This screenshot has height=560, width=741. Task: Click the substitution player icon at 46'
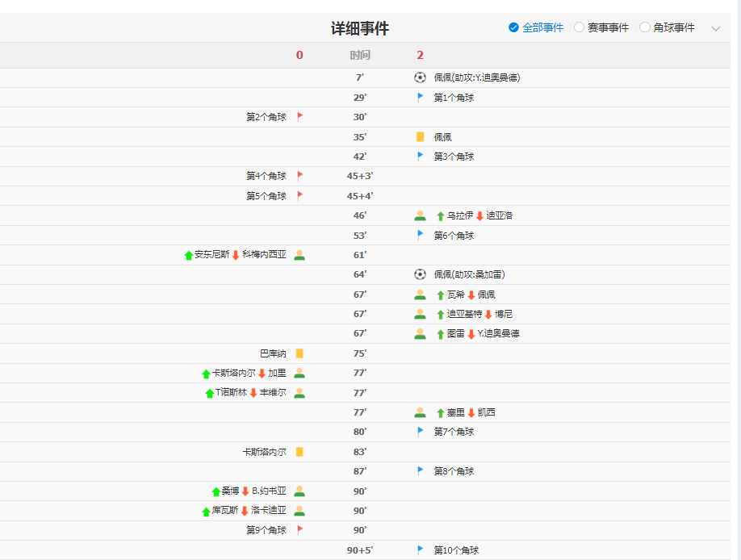click(x=420, y=215)
